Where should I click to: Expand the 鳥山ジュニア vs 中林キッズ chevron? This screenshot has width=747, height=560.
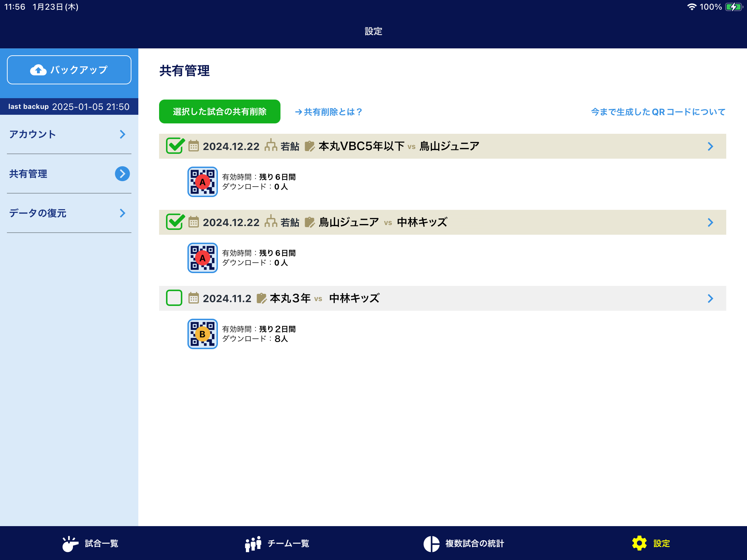click(x=710, y=222)
